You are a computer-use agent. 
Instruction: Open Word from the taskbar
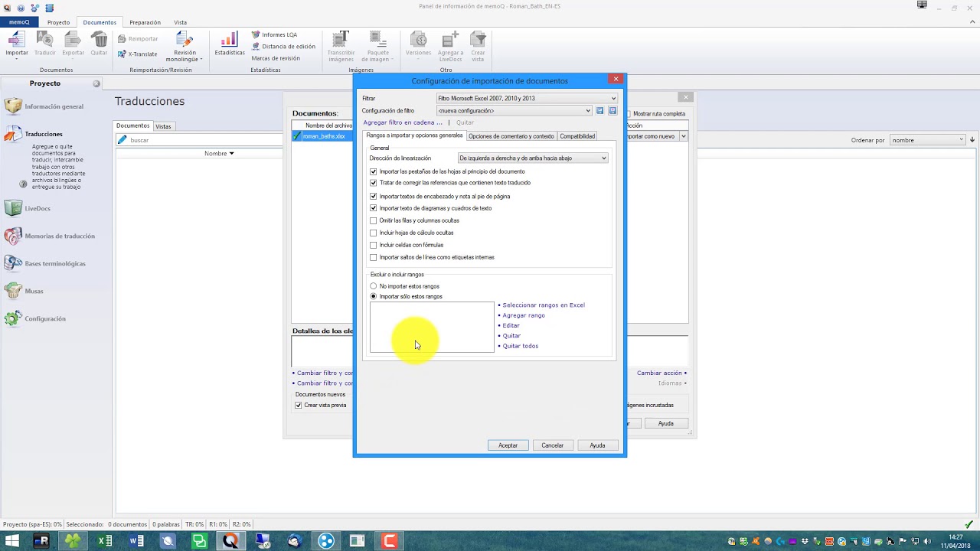(136, 541)
